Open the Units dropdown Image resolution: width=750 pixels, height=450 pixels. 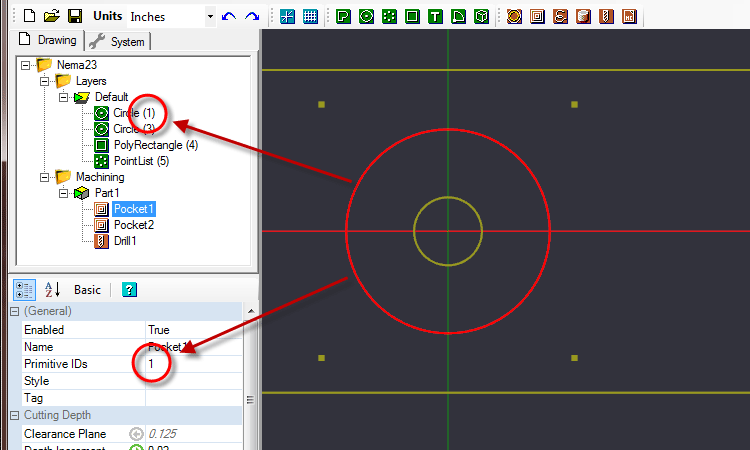tap(209, 16)
